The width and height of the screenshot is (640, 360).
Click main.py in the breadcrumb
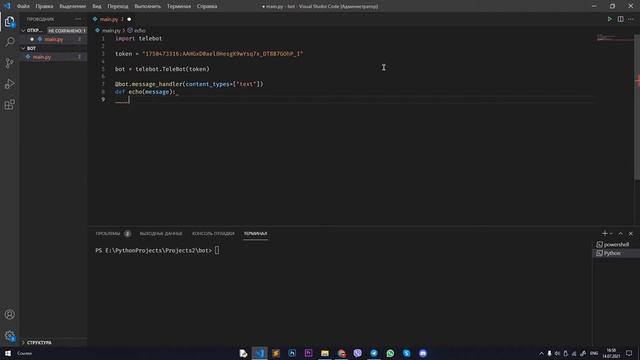point(111,31)
